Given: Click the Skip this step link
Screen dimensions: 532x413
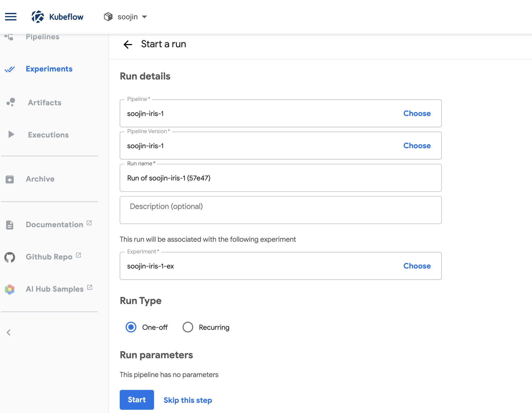Looking at the screenshot, I should (188, 400).
